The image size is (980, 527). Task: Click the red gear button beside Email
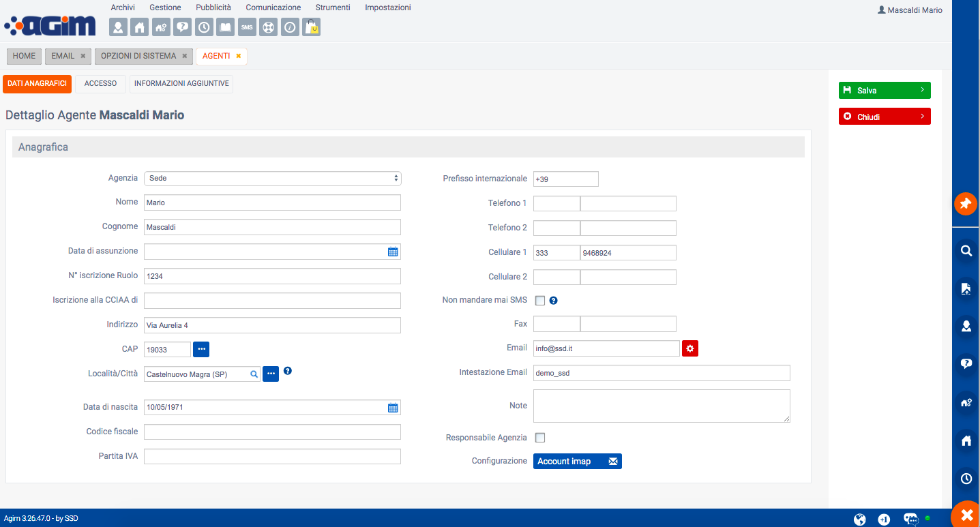click(x=690, y=348)
